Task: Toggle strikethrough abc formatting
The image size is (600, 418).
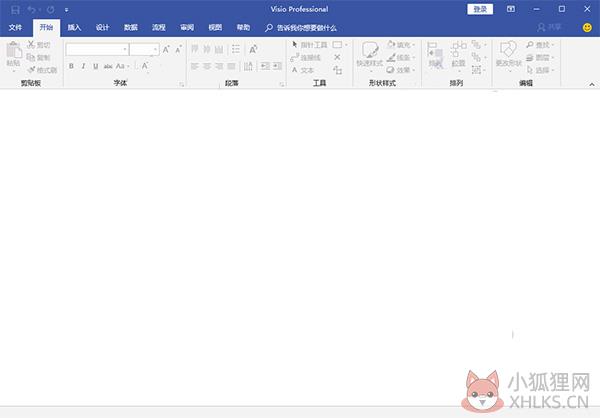Action: [x=108, y=66]
